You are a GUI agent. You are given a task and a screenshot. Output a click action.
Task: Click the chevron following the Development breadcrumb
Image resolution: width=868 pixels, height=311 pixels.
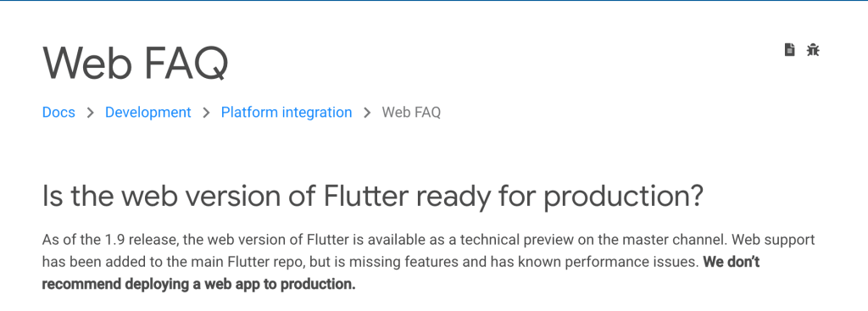[206, 113]
